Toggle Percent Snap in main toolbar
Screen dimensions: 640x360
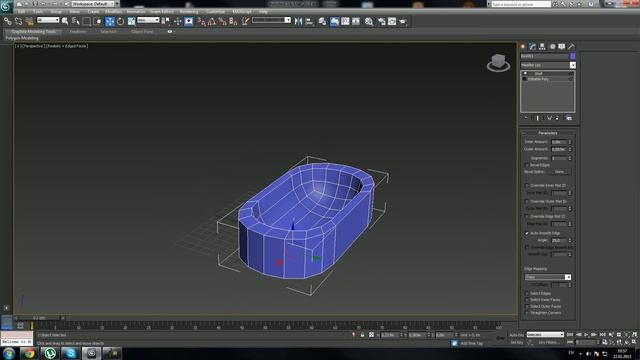(x=222, y=21)
